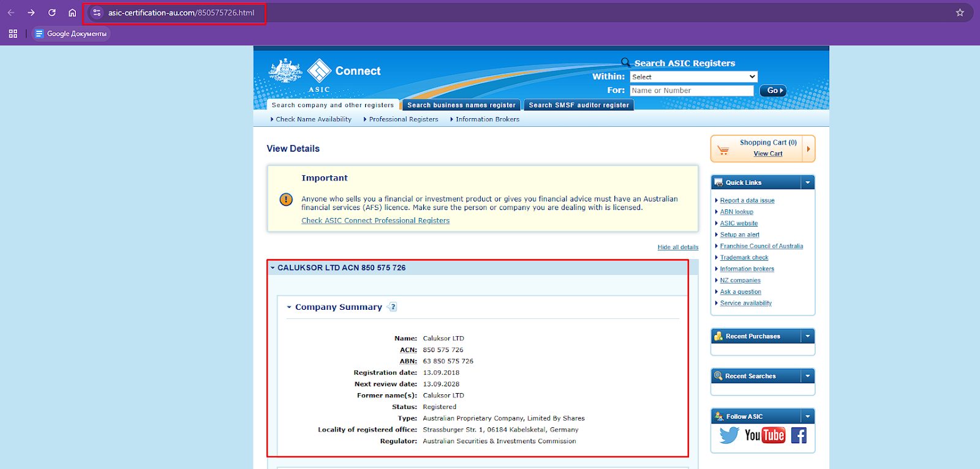Click the Status value Registered

coord(439,407)
